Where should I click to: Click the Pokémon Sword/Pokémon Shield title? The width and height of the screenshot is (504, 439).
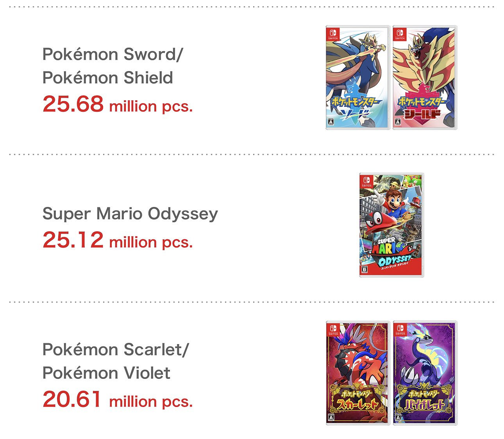tap(112, 66)
